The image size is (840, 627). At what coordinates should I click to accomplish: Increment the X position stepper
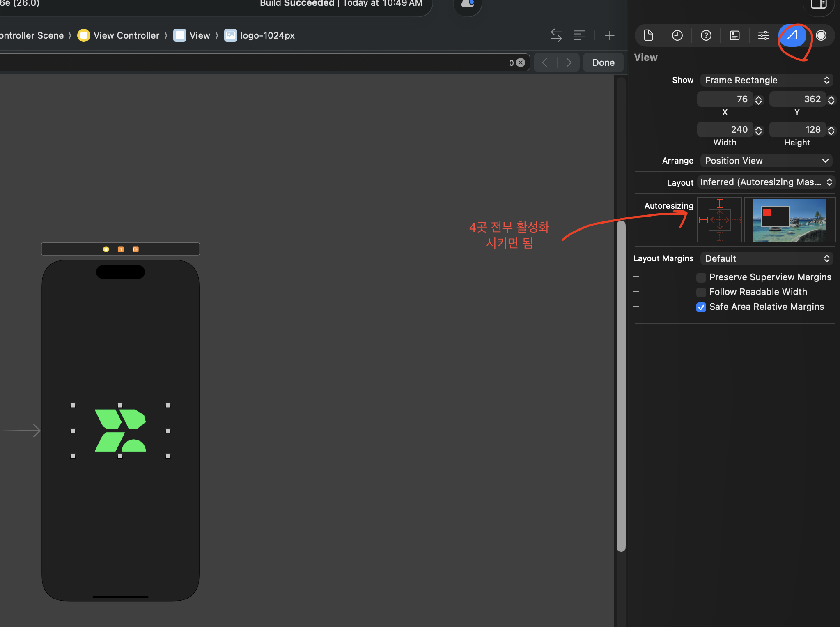click(759, 97)
